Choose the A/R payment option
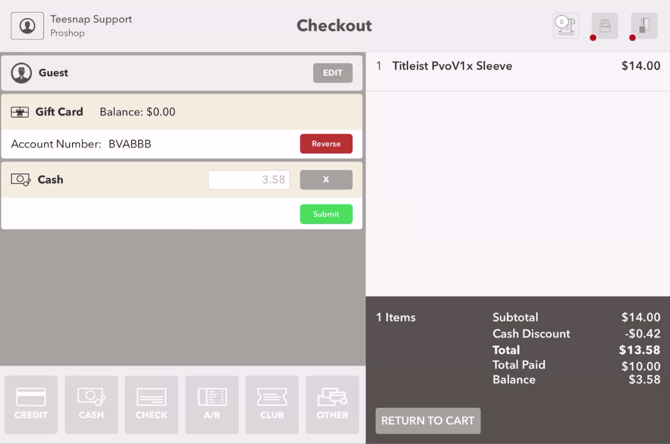The height and width of the screenshot is (444, 670). tap(212, 404)
